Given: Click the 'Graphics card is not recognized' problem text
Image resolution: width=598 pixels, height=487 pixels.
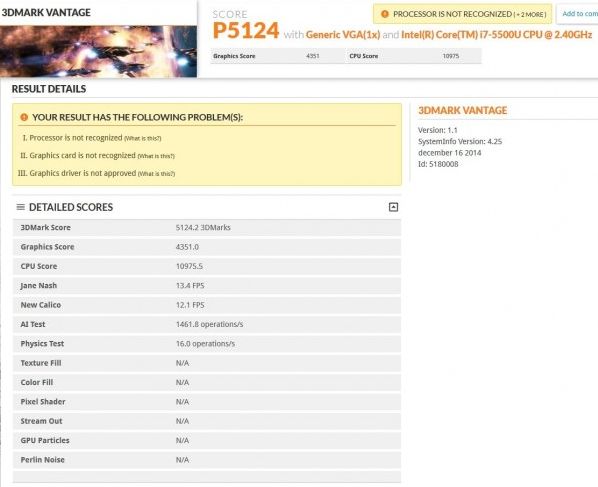Looking at the screenshot, I should pos(82,156).
